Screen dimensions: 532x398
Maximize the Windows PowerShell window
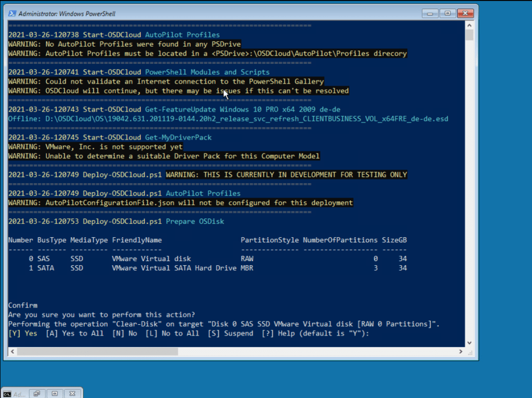click(446, 13)
